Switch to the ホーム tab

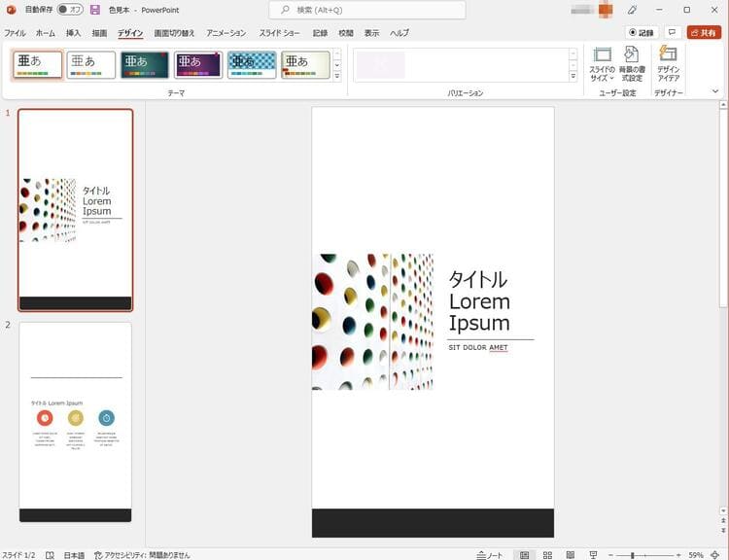coord(46,33)
